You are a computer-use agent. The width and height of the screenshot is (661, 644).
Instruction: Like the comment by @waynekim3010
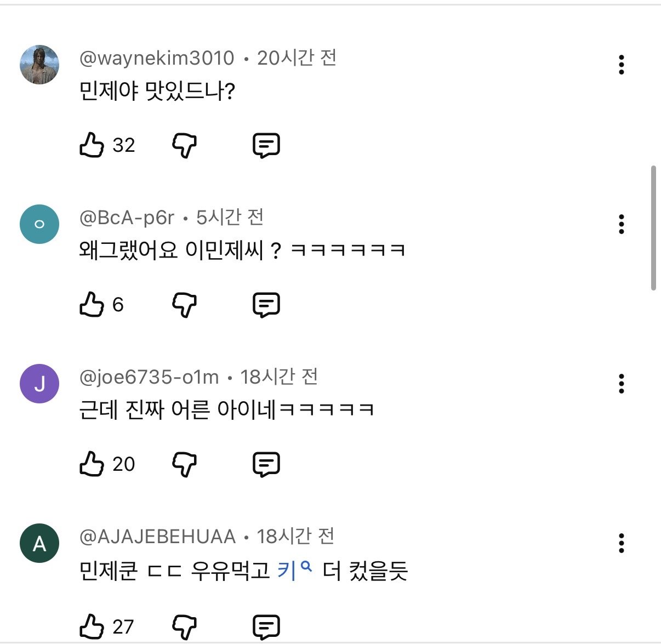pyautogui.click(x=92, y=145)
